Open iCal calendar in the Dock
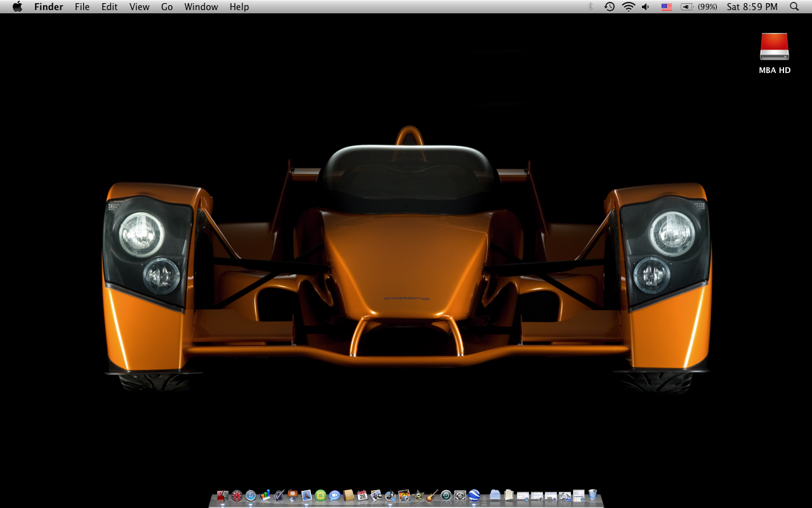This screenshot has height=508, width=812. (362, 495)
